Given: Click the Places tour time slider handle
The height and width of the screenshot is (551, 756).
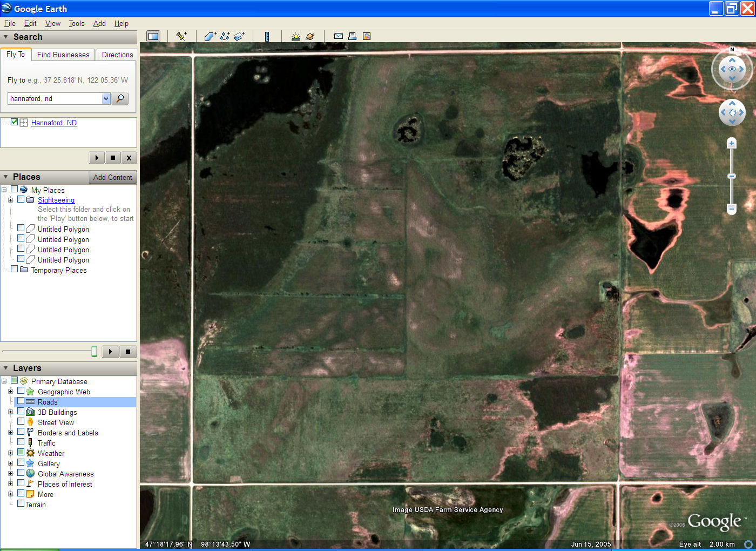Looking at the screenshot, I should pyautogui.click(x=94, y=352).
